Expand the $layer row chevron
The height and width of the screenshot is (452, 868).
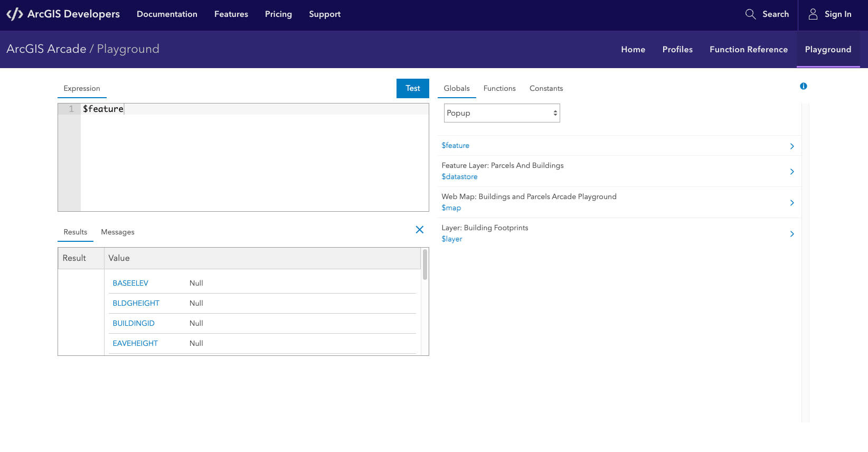click(x=792, y=234)
